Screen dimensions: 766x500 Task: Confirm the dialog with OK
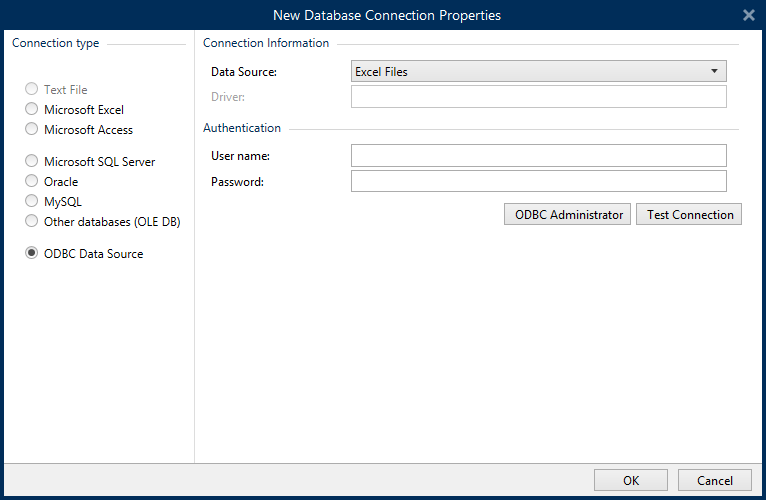(630, 481)
